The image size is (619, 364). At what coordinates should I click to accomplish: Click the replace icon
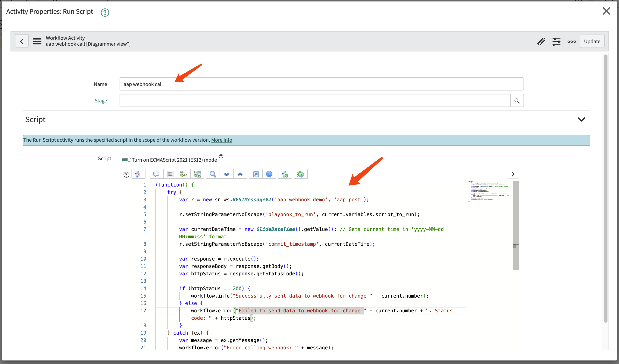pyautogui.click(x=184, y=174)
